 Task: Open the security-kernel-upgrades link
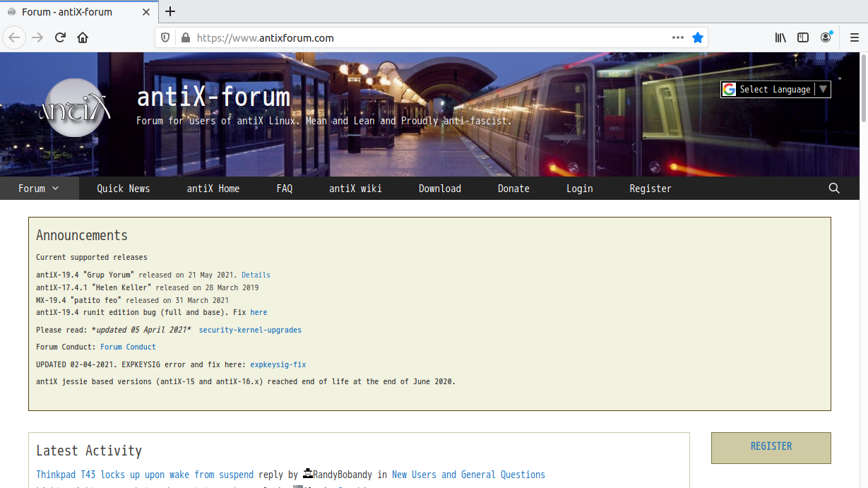(250, 330)
